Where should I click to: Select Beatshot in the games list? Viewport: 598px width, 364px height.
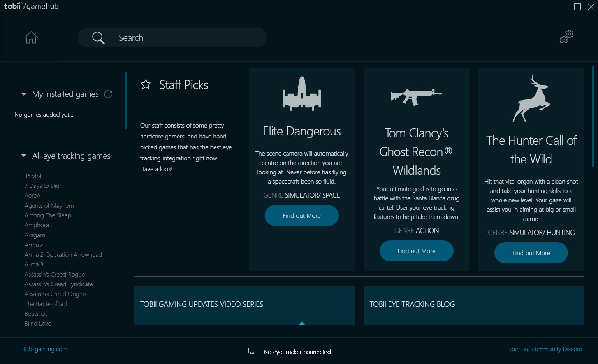tap(35, 313)
